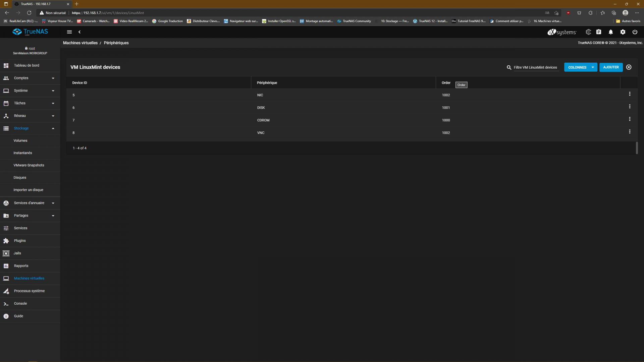Click the Tableau de bord dashboard icon

click(x=6, y=65)
